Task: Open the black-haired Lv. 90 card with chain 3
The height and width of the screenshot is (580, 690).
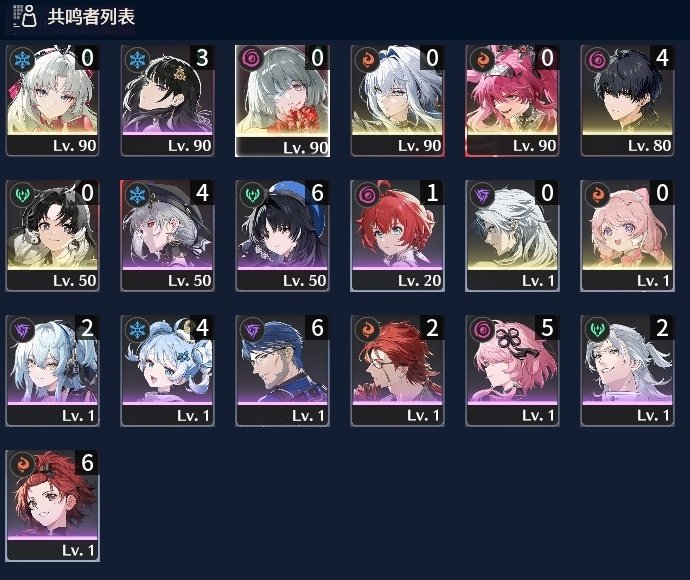Action: [167, 100]
